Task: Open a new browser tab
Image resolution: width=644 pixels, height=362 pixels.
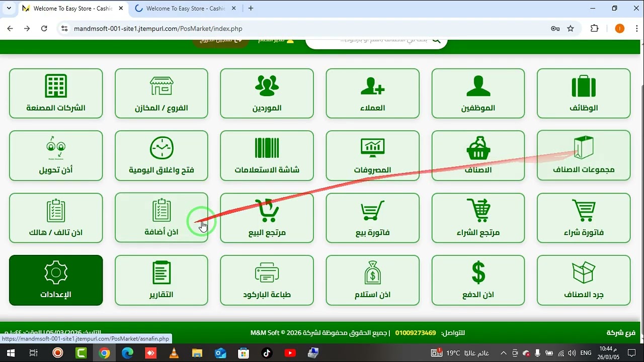Action: [251, 9]
